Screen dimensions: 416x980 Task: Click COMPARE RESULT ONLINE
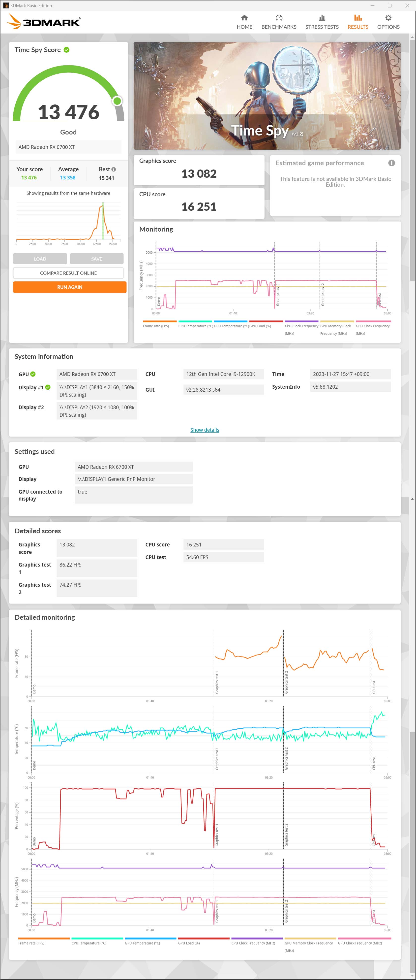(68, 273)
